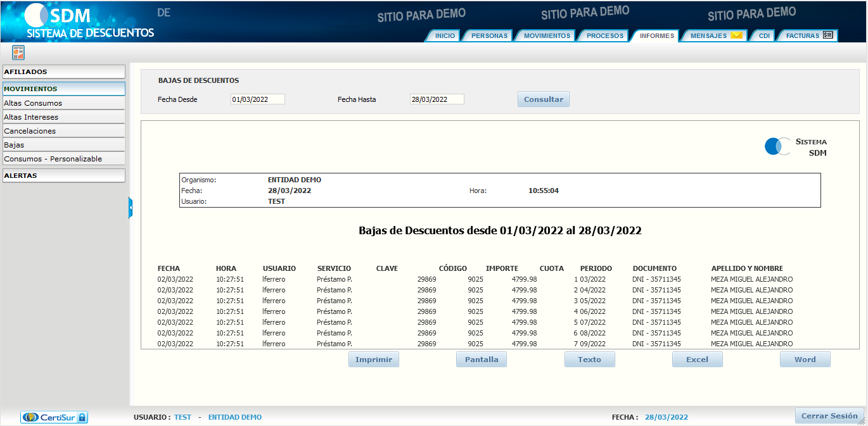The width and height of the screenshot is (868, 426).
Task: Click the Cerrar Sesión button
Action: 829,416
